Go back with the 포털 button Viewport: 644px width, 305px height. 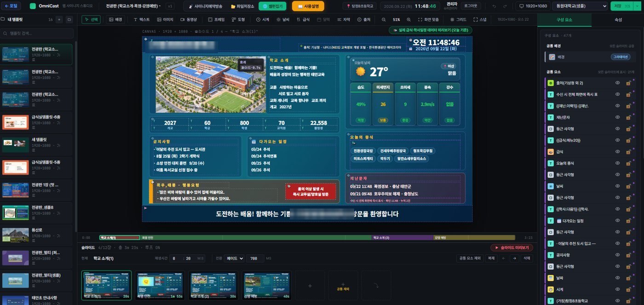[x=11, y=6]
